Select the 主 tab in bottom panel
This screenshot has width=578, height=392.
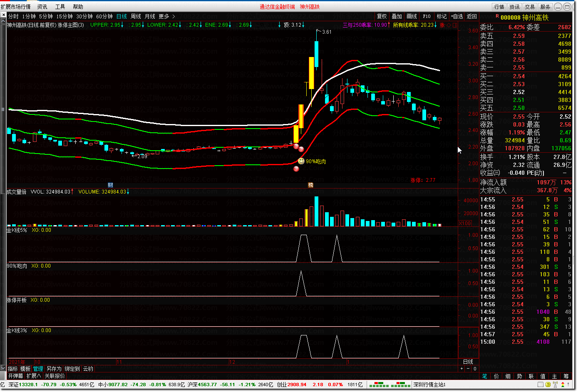pos(555,376)
